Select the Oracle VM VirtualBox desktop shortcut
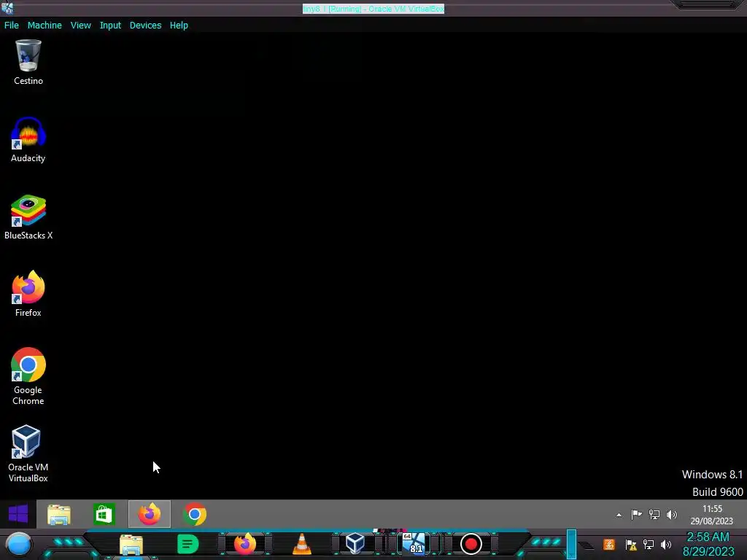This screenshot has height=560, width=747. tap(28, 454)
